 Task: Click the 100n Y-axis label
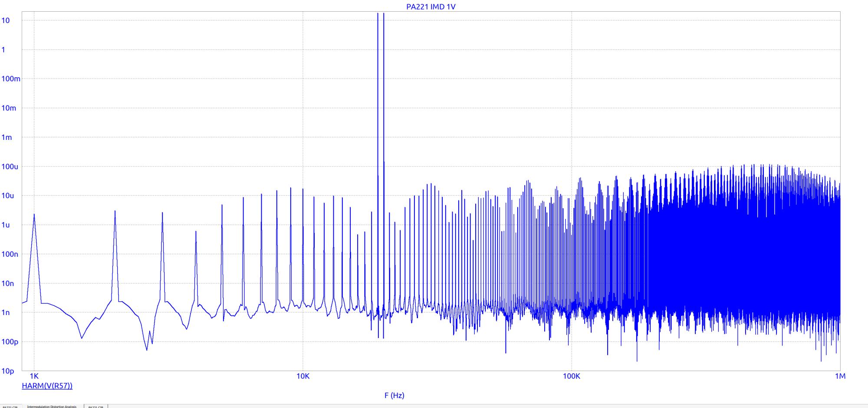tap(10, 254)
